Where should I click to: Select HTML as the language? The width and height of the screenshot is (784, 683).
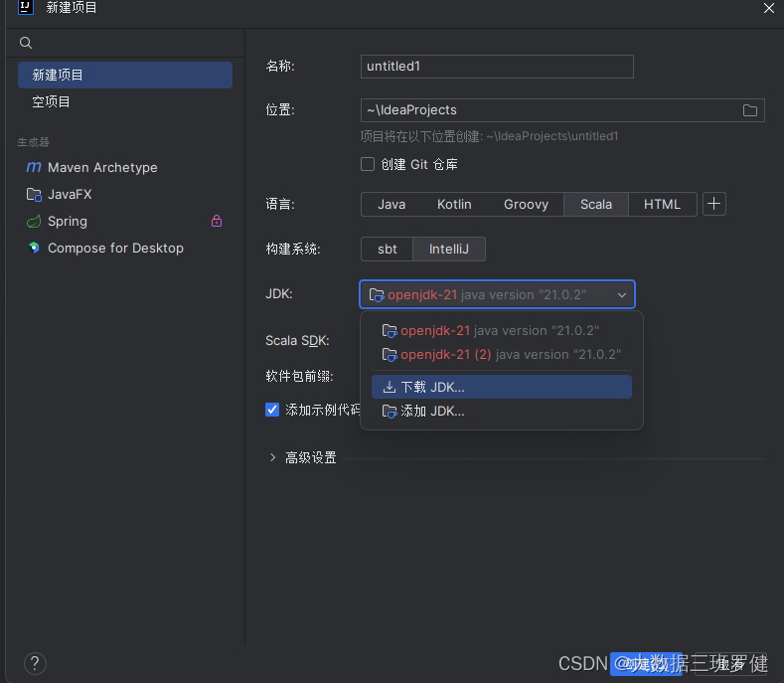click(x=662, y=204)
